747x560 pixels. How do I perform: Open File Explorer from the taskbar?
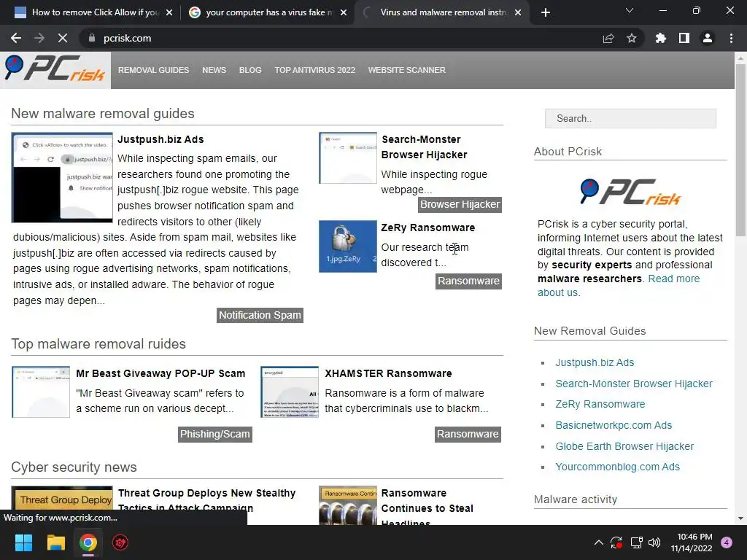(x=55, y=542)
